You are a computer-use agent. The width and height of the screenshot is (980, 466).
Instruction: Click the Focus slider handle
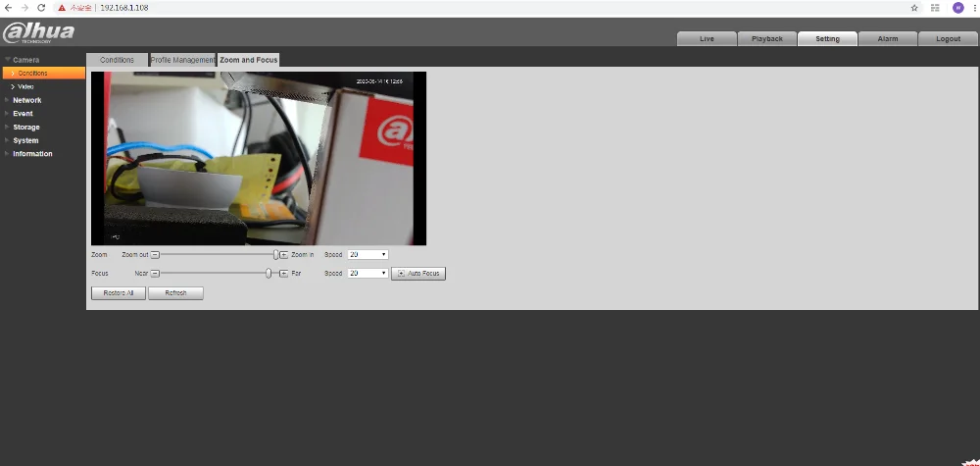coord(269,274)
